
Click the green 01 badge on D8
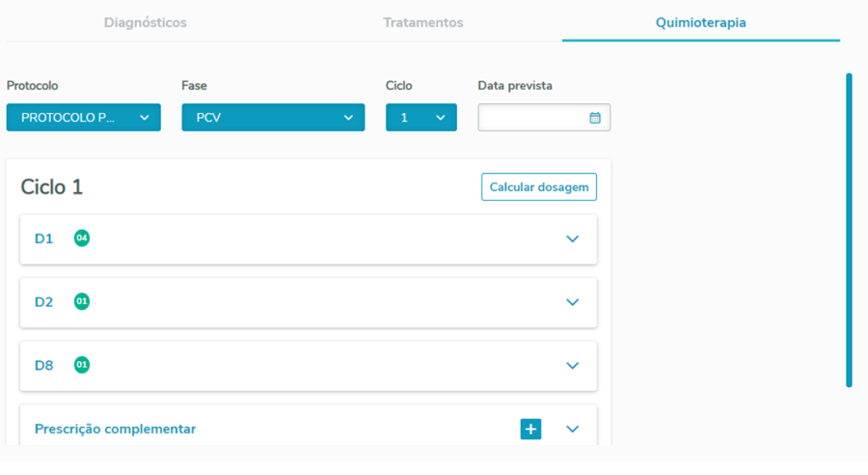point(82,365)
